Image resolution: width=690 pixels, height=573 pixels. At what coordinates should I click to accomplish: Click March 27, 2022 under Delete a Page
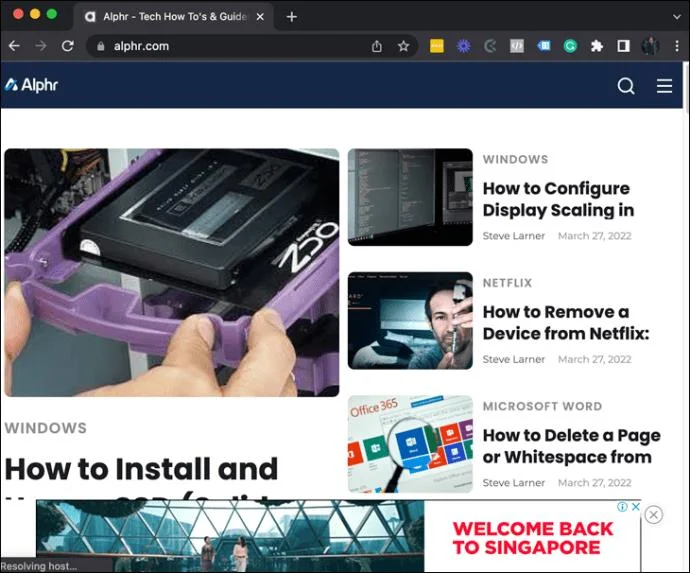click(x=595, y=483)
